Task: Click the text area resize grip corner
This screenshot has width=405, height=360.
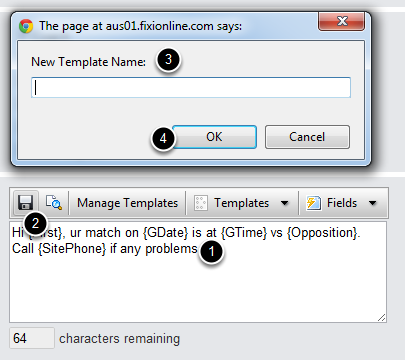Action: (382, 318)
